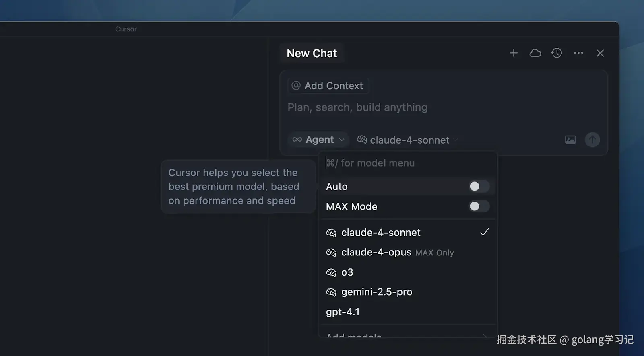
Task: Click the brain icon beside gemini-2.5-pro
Action: pyautogui.click(x=331, y=292)
